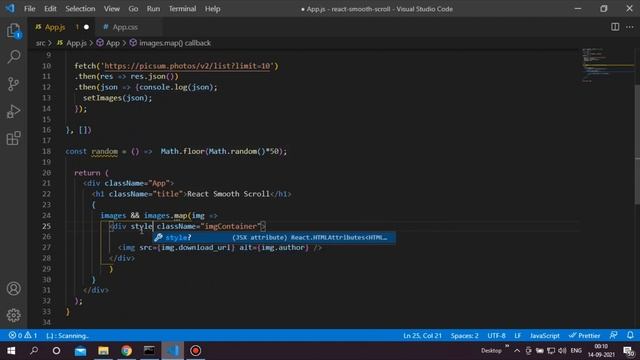Open the Selection menu
The width and height of the screenshot is (640, 360).
pyautogui.click(x=80, y=9)
